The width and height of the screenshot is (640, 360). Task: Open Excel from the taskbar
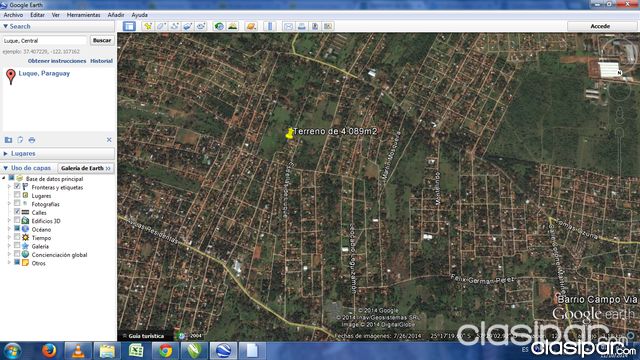pos(136,351)
